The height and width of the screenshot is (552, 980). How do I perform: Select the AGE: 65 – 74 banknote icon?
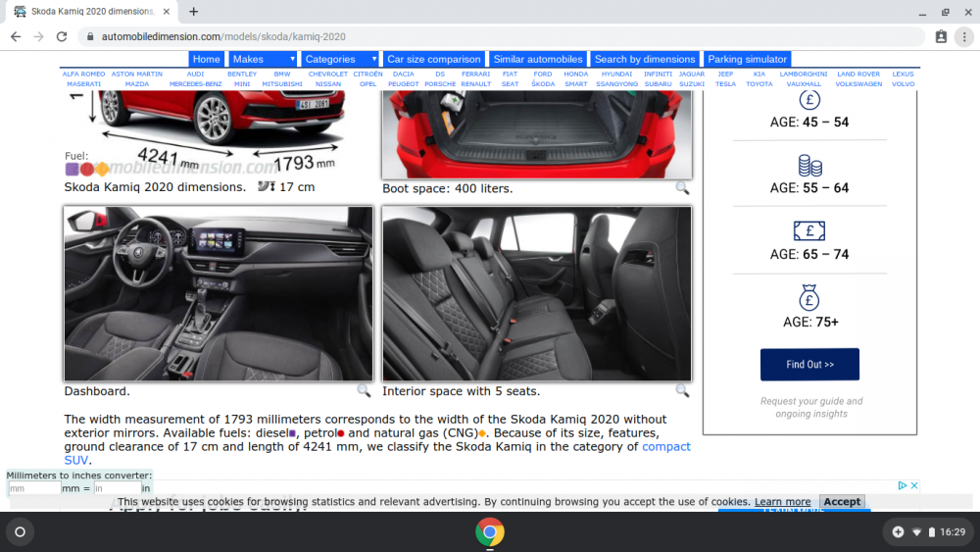pyautogui.click(x=809, y=230)
